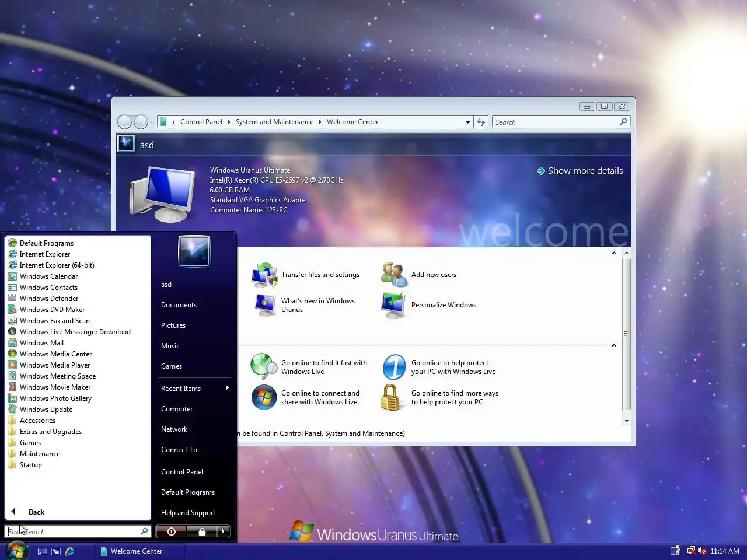Image resolution: width=747 pixels, height=560 pixels.
Task: Collapse the Get started section
Action: pyautogui.click(x=614, y=253)
